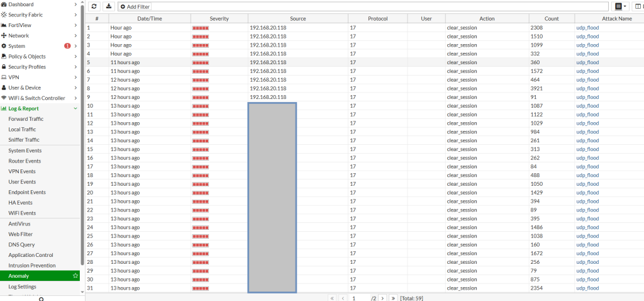644x301 pixels.
Task: Click the refresh log icon
Action: [94, 6]
